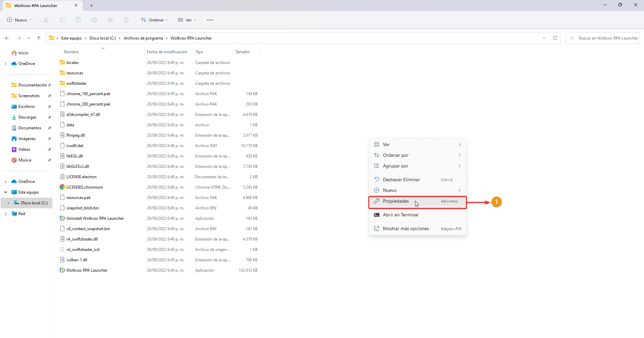644x338 pixels.
Task: Sort by Nombre column header
Action: coord(71,52)
